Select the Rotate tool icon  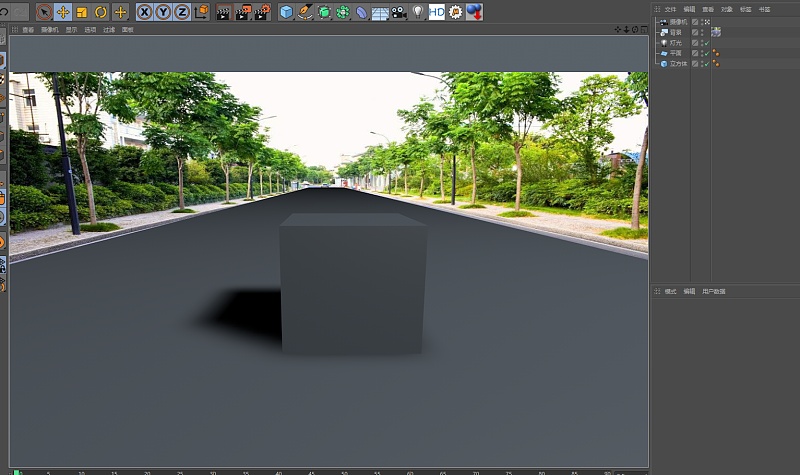point(101,12)
